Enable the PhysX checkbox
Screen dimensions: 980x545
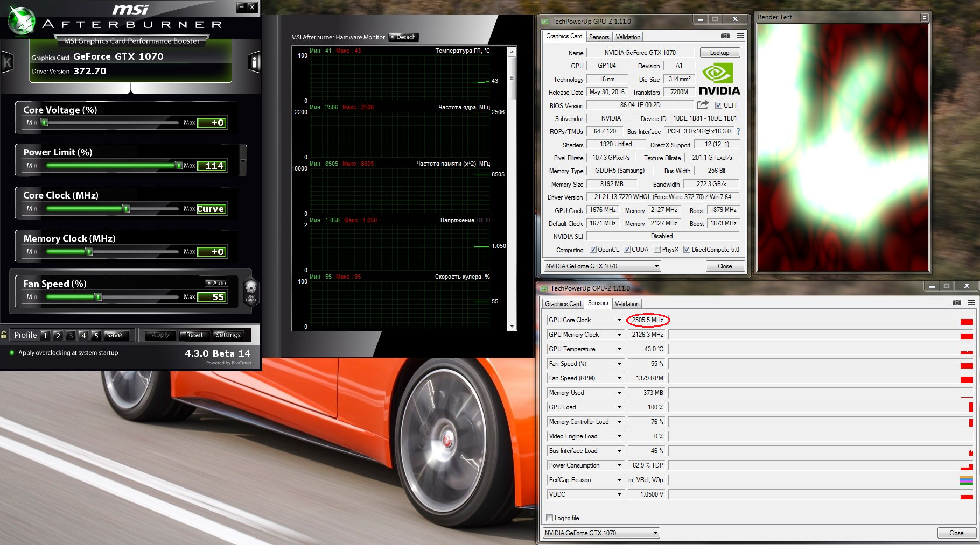pos(657,250)
